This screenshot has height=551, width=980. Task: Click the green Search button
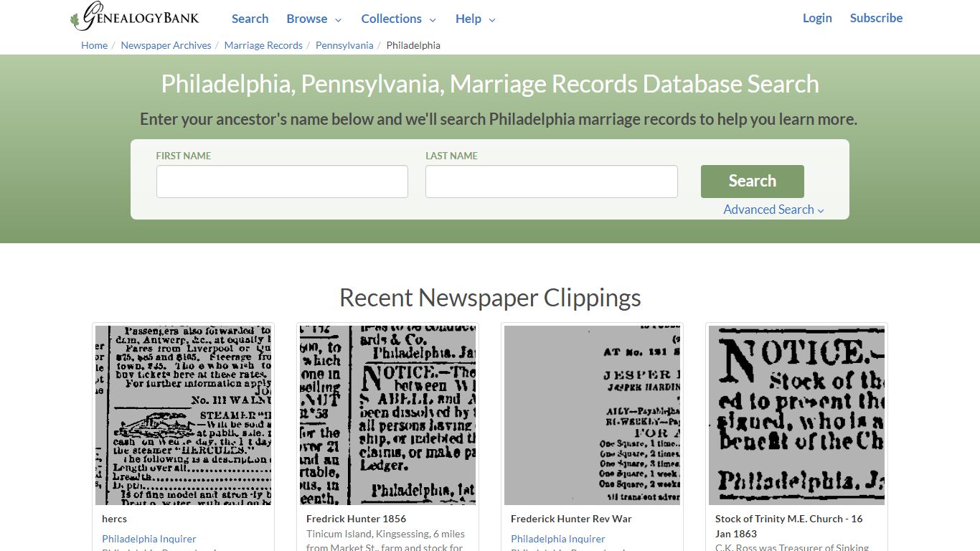point(752,182)
